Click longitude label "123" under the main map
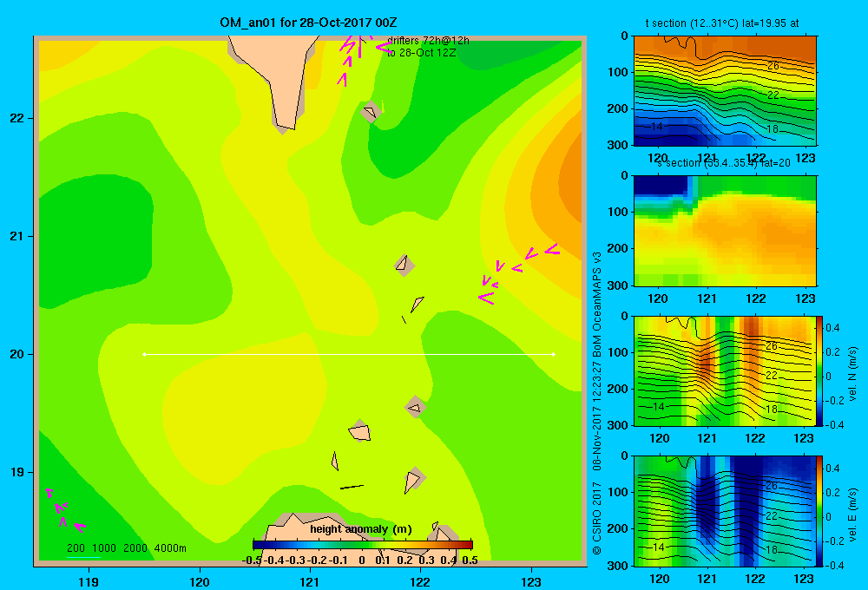This screenshot has height=590, width=868. (x=531, y=581)
